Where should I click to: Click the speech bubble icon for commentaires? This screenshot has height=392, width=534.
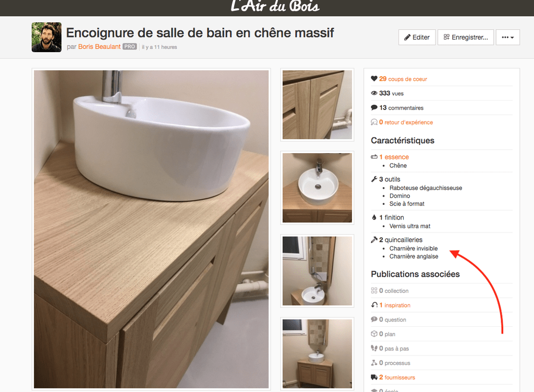click(x=374, y=107)
